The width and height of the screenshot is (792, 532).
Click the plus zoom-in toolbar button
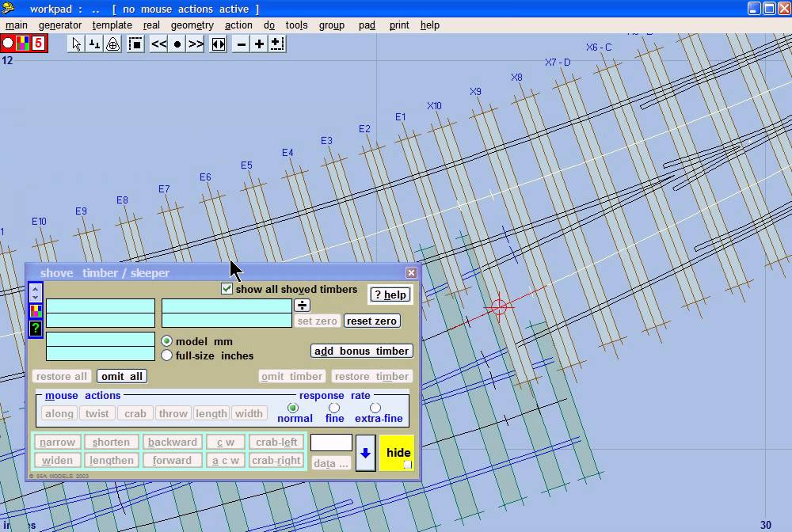[259, 44]
